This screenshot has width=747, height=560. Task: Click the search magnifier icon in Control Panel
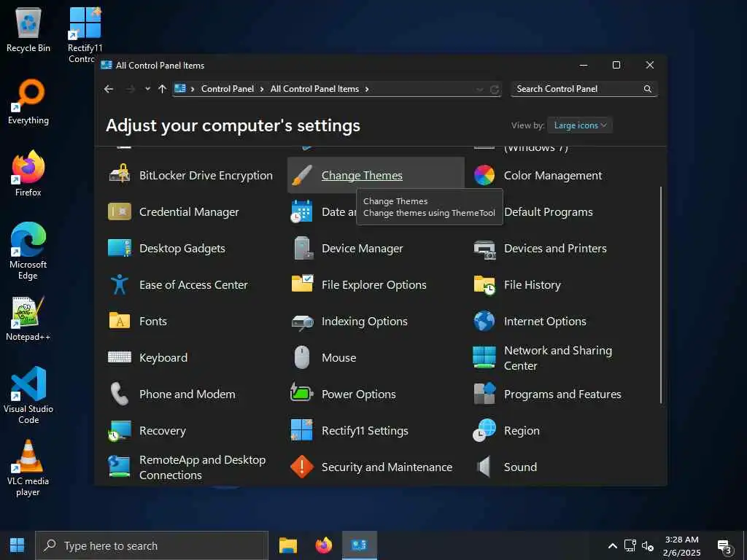click(x=648, y=89)
